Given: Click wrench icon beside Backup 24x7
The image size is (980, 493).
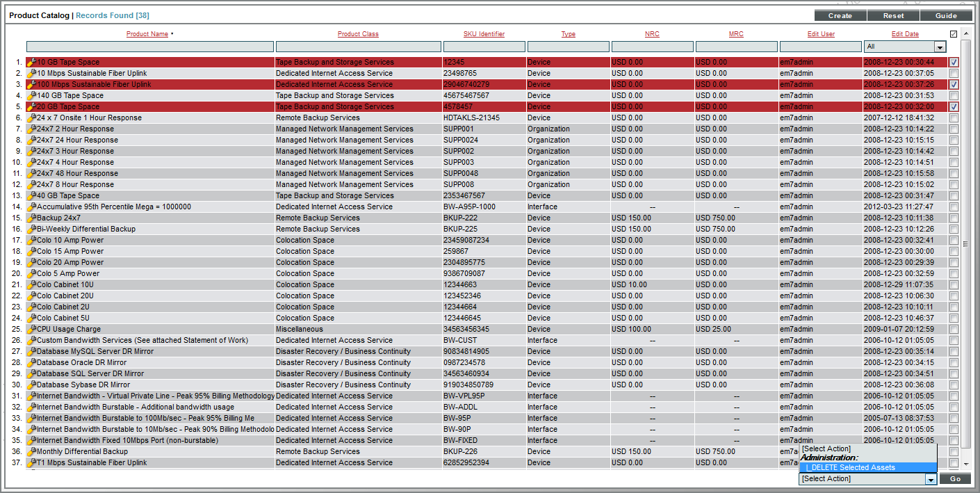Looking at the screenshot, I should [31, 218].
